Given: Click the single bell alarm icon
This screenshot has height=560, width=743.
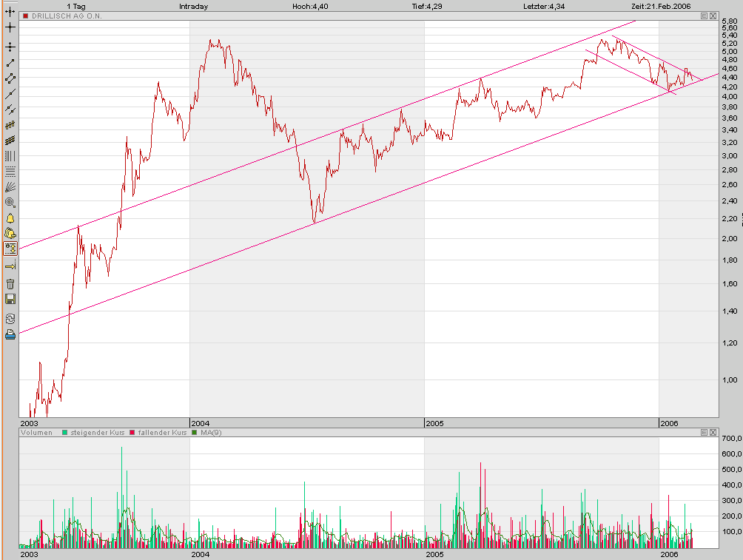Looking at the screenshot, I should tap(10, 218).
